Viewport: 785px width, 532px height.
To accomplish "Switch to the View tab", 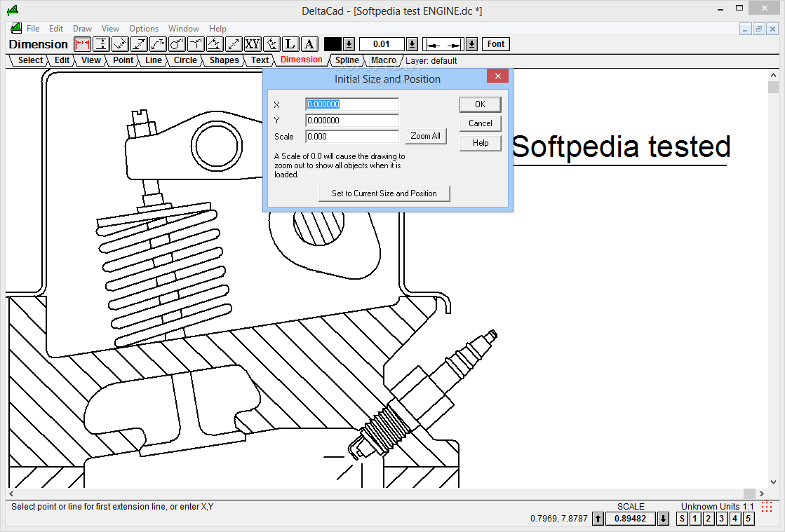I will [90, 60].
